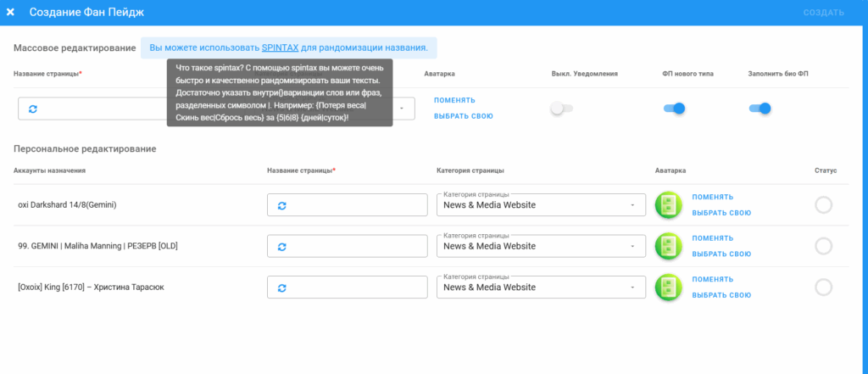Click ПОМЕНЯТЬ for oxi Darkshard avatar
Screen dimensions: 868x374
pyautogui.click(x=713, y=197)
